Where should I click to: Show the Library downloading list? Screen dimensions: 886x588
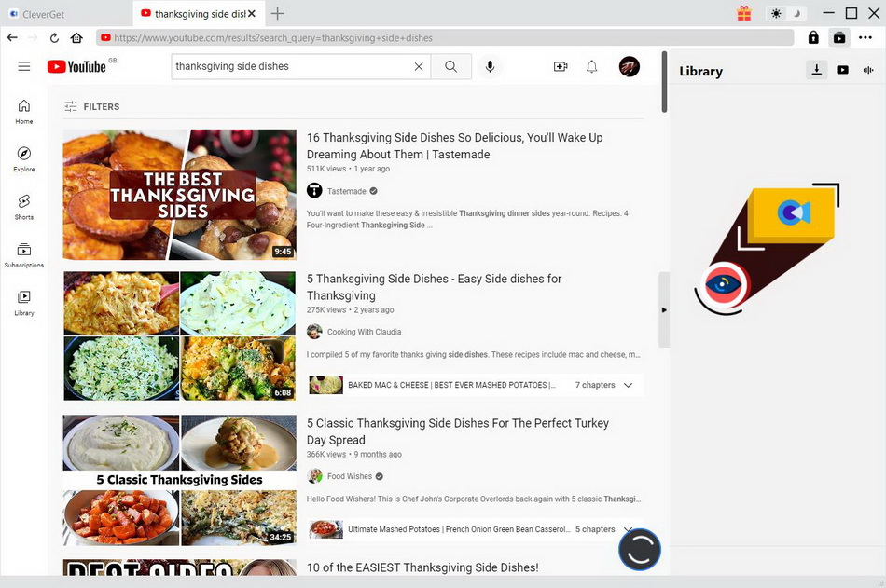[817, 70]
